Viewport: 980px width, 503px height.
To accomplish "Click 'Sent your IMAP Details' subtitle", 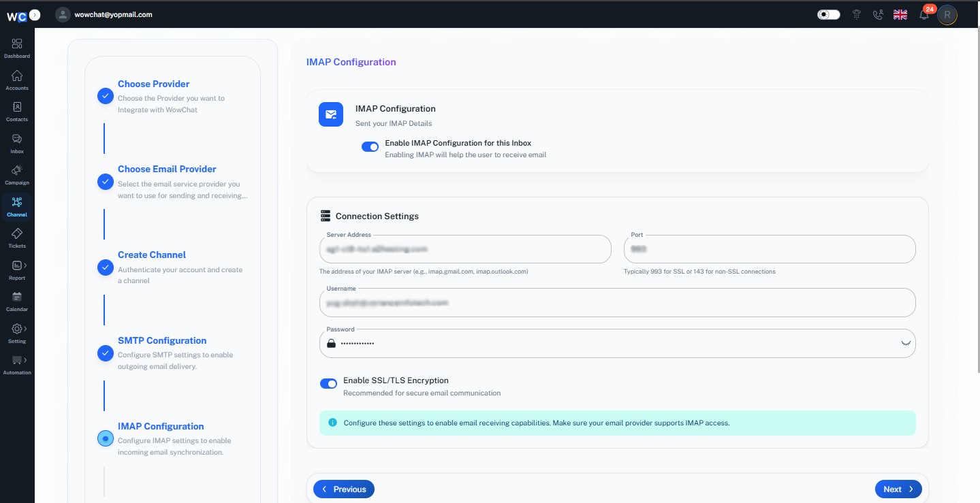I will click(x=394, y=124).
